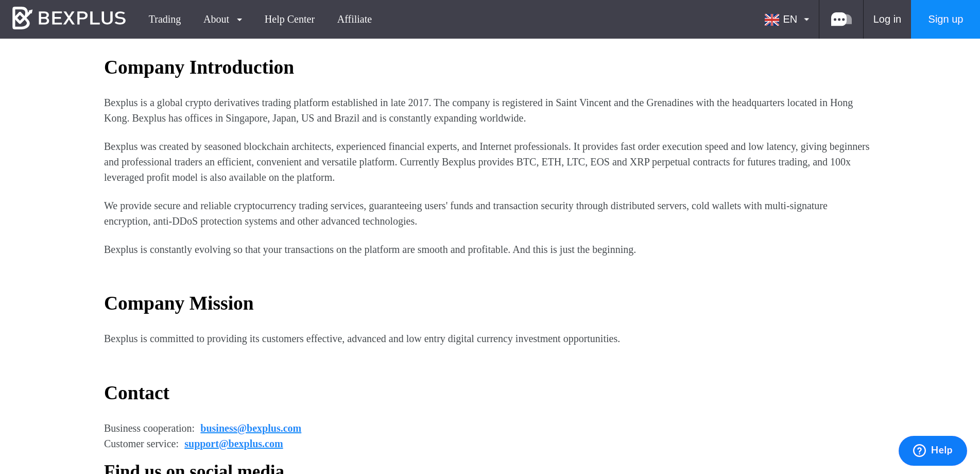
Task: Open the Trading menu item
Action: pos(165,19)
